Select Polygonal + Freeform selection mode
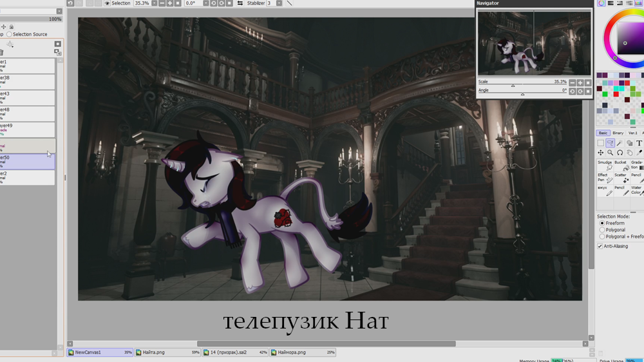The height and width of the screenshot is (362, 644). [602, 236]
